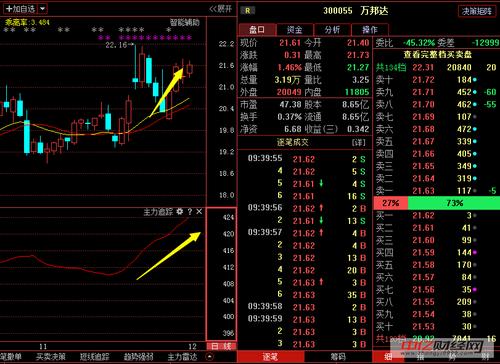
Task: Open help for 主力追踪 indicator
Action: 190,212
